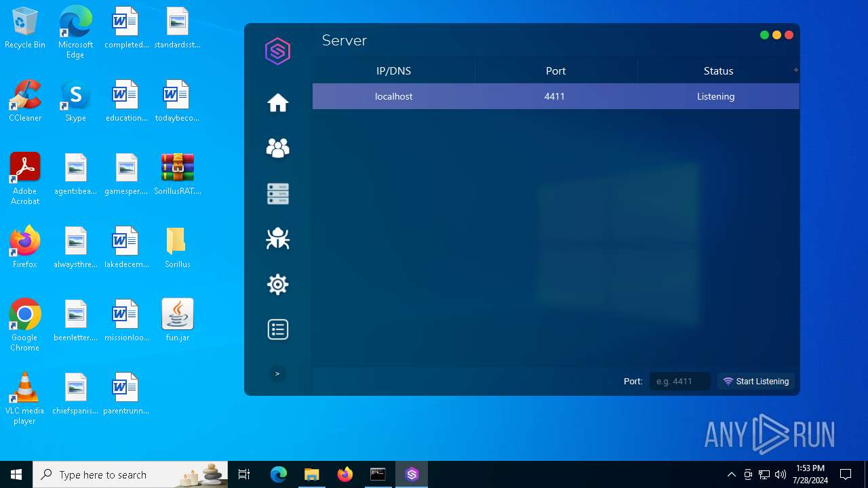This screenshot has width=868, height=488.
Task: Sort by the Status column header
Action: 718,70
